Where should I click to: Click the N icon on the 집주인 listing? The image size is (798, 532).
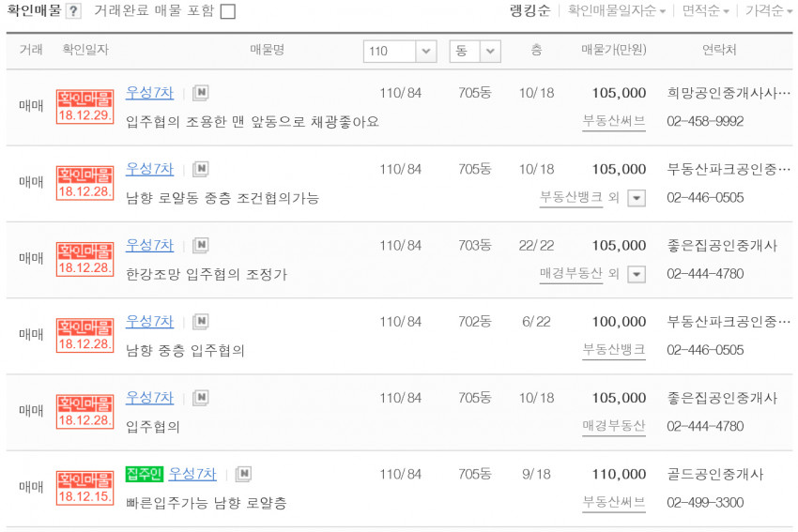pos(243,474)
